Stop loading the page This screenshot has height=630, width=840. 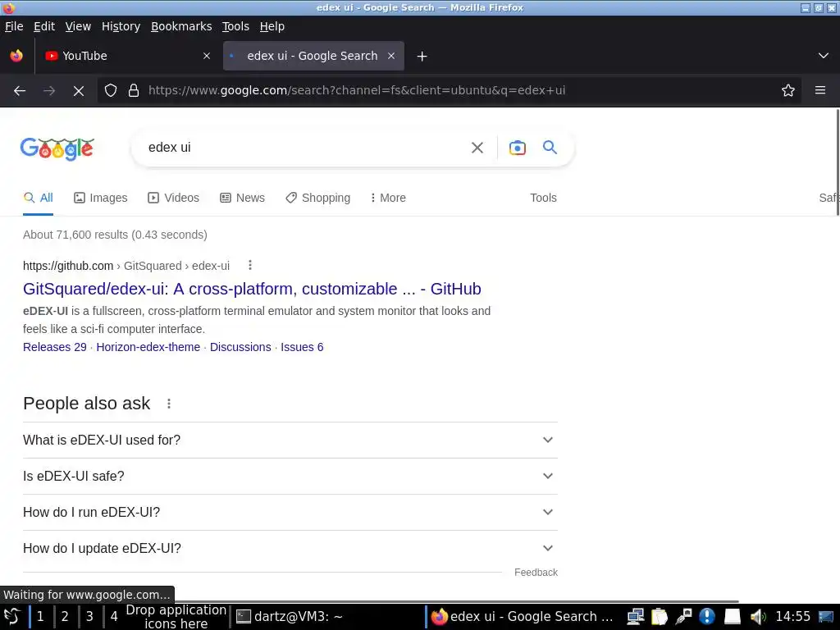coord(79,90)
